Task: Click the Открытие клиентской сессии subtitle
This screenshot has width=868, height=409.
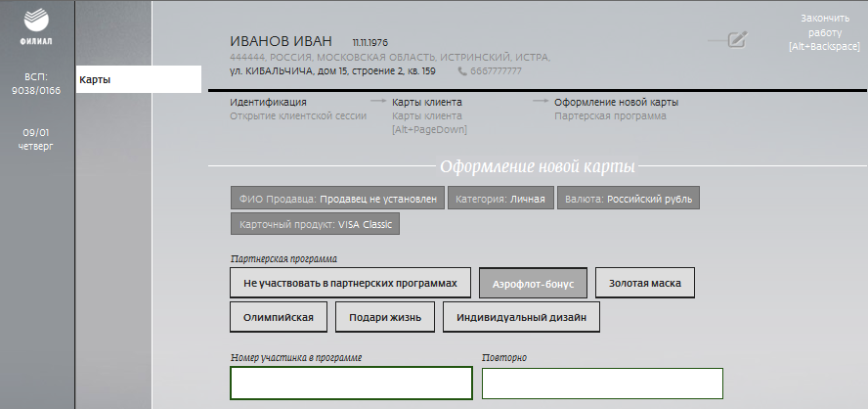Action: pos(298,115)
